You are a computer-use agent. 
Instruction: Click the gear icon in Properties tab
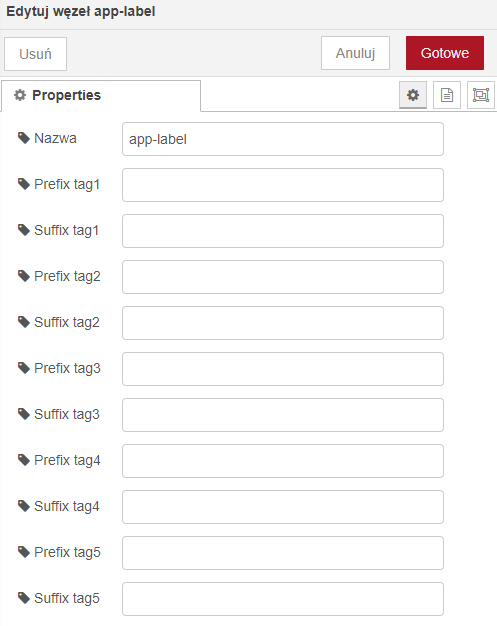click(x=20, y=95)
